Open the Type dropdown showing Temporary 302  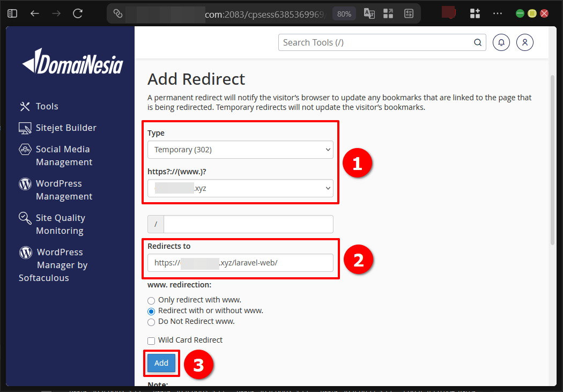click(240, 149)
